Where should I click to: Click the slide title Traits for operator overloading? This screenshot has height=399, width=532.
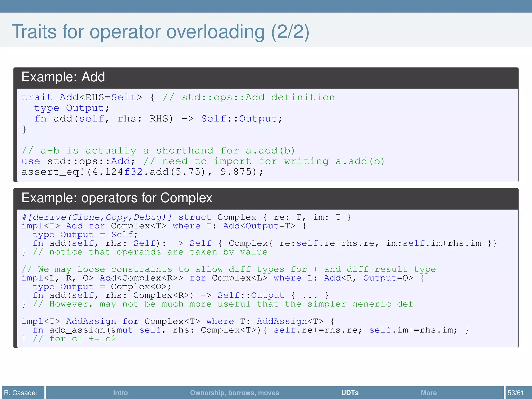point(160,32)
